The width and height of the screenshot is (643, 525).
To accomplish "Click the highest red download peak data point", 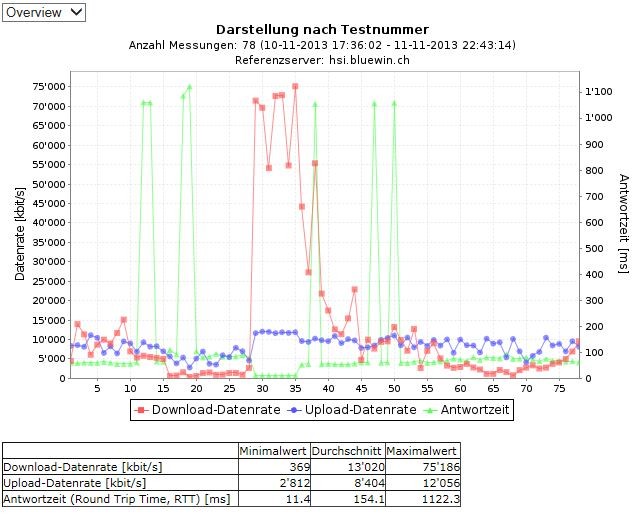I will 295,87.
